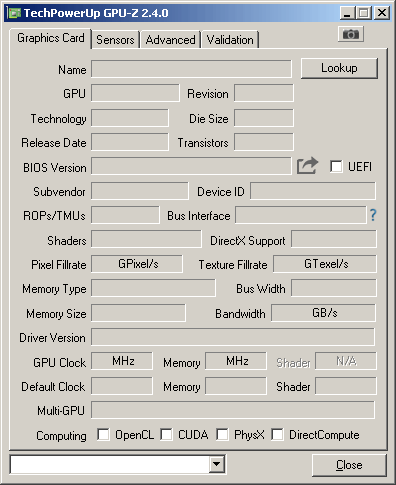
Task: Click the Device ID field
Action: coord(313,191)
